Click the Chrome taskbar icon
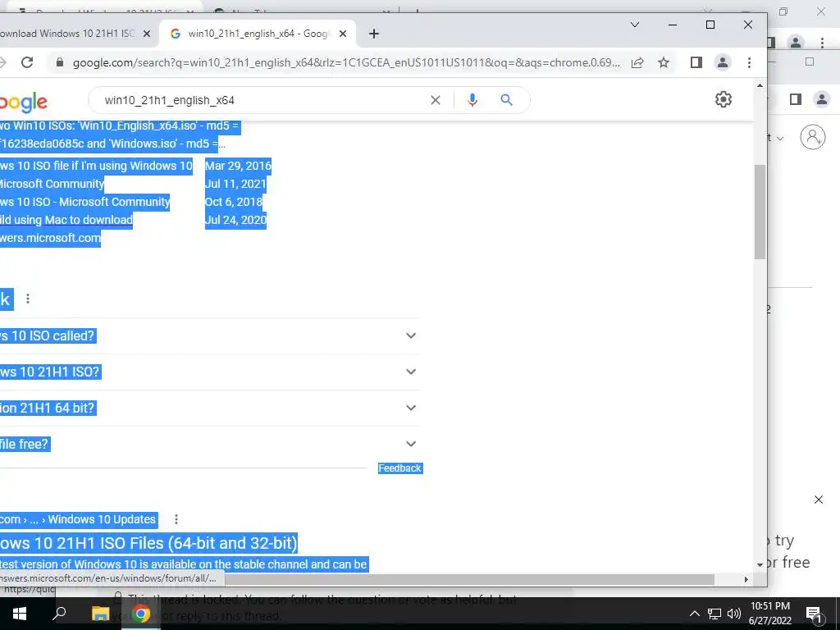Image resolution: width=840 pixels, height=630 pixels. point(141,614)
